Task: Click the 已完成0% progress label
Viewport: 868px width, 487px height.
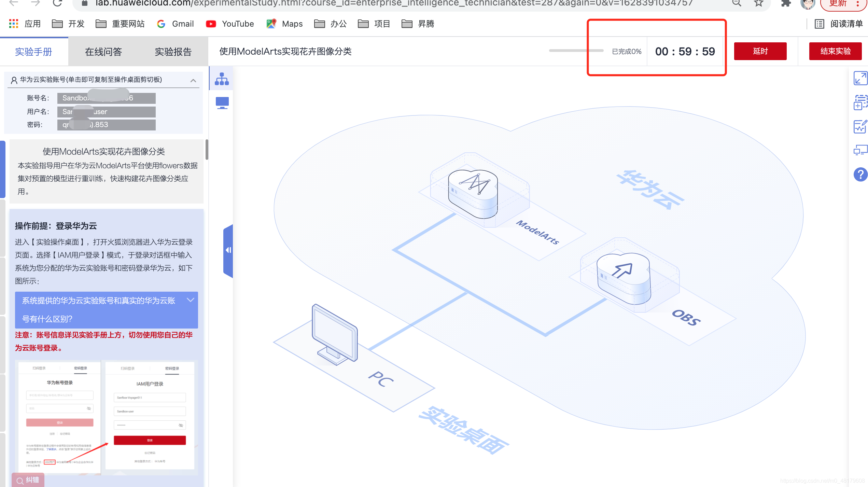Action: tap(627, 51)
